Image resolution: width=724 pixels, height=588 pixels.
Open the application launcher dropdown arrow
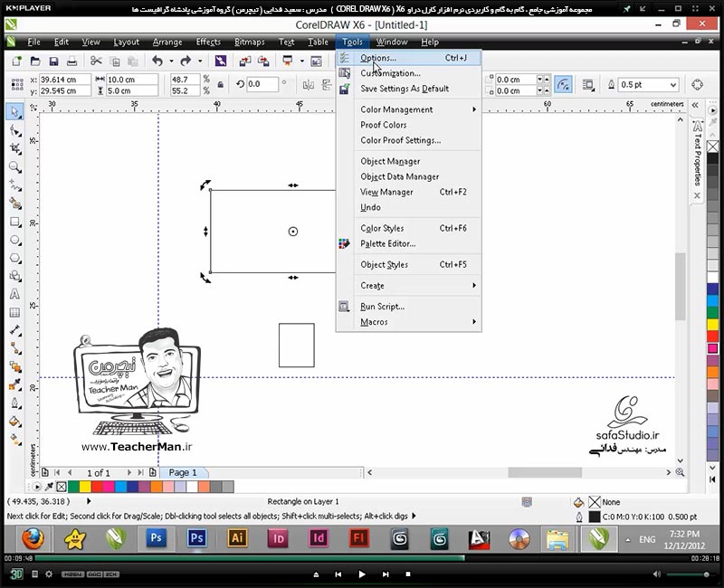(x=302, y=61)
